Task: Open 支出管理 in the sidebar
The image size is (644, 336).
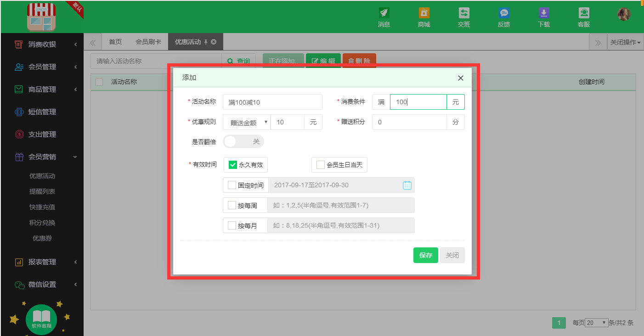Action: tap(42, 134)
